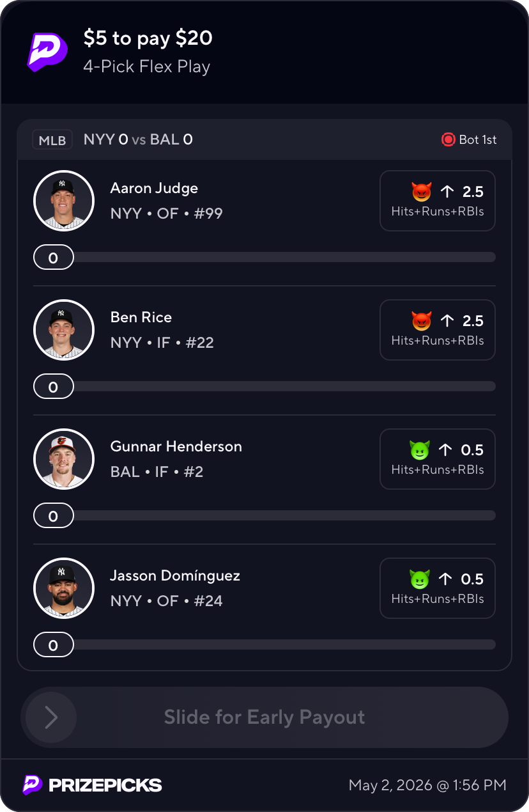This screenshot has width=529, height=812.
Task: Click the Slide for Early Payout bar
Action: (x=264, y=717)
